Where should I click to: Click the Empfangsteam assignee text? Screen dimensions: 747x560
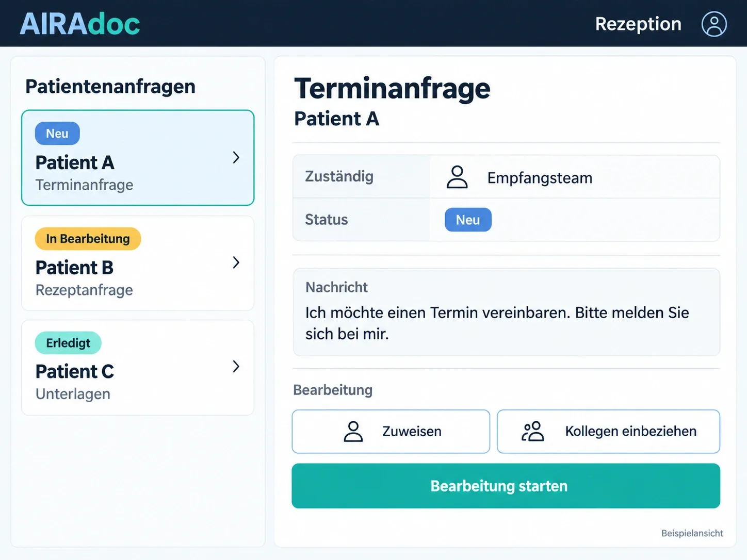pyautogui.click(x=540, y=178)
